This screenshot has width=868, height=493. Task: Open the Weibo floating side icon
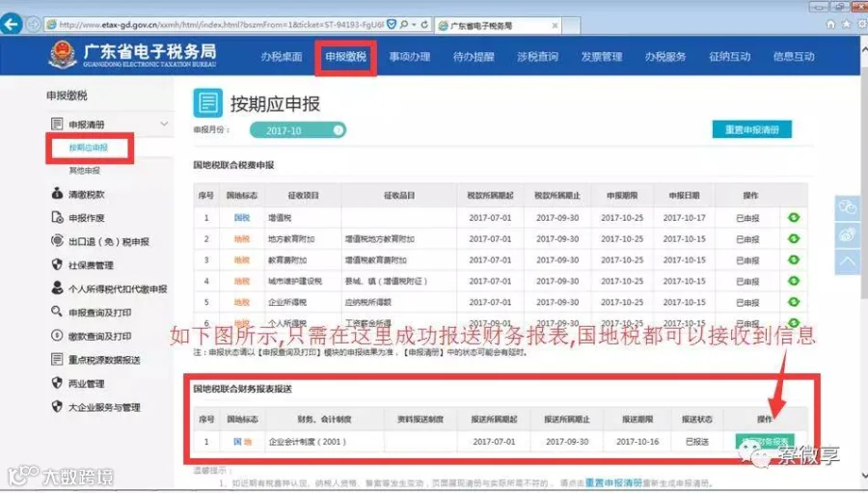click(848, 234)
